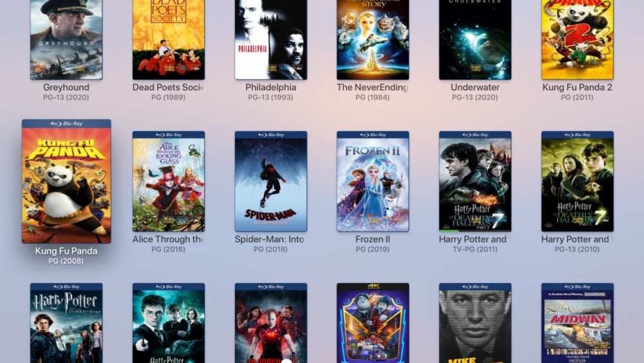Open the Bloodshot poster with red-chested man

click(x=270, y=323)
